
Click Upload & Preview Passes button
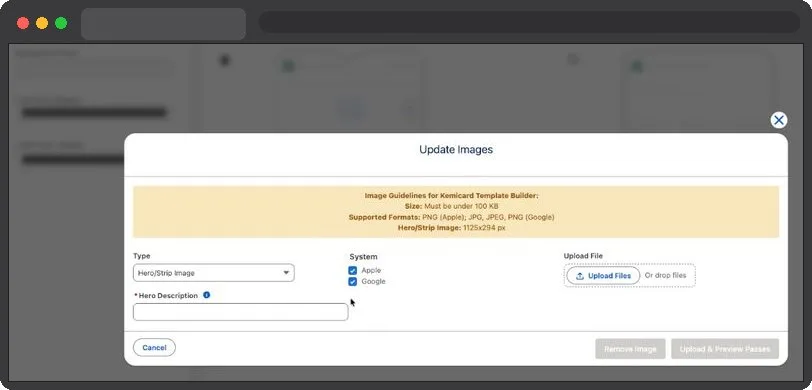[x=725, y=349]
